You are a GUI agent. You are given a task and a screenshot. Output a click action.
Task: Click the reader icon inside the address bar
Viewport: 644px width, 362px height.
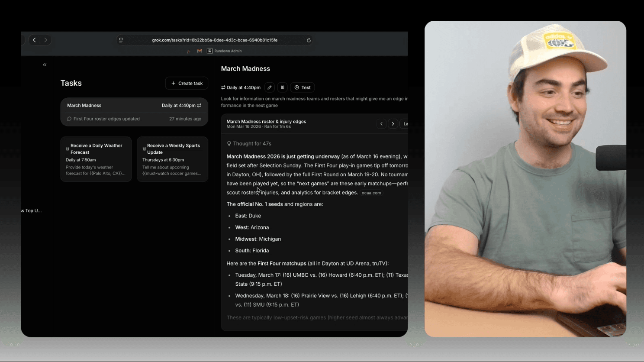tap(121, 40)
